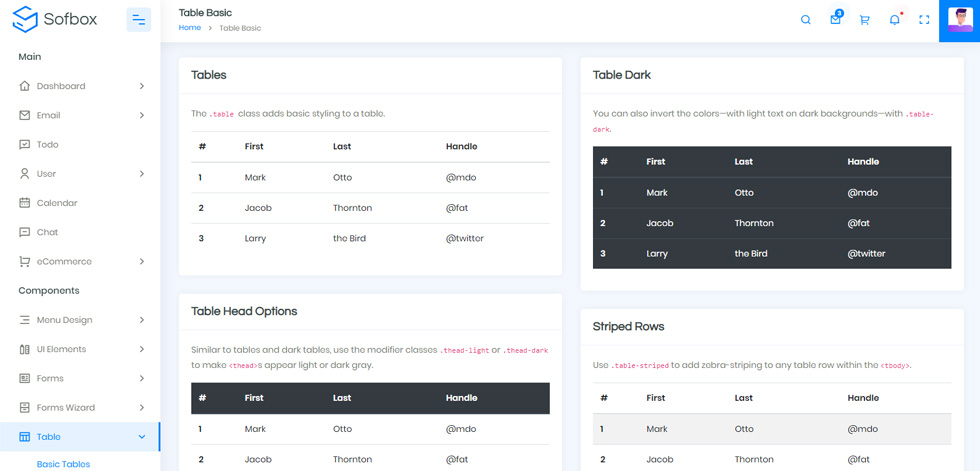Click the Sofbox brand name

tap(71, 19)
